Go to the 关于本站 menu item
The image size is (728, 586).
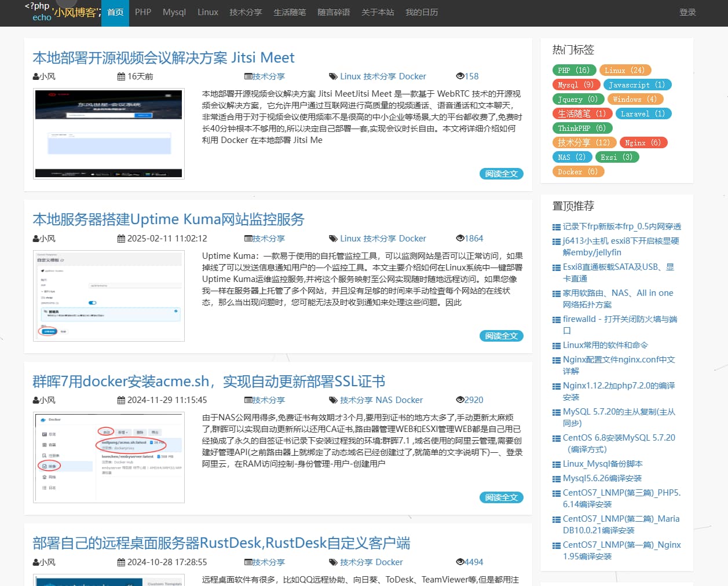coord(378,12)
